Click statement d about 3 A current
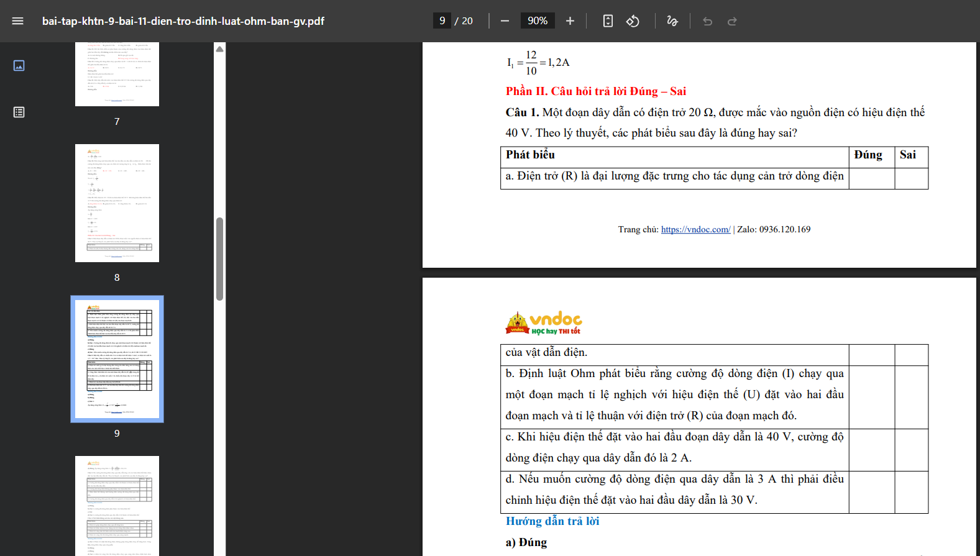Image resolution: width=980 pixels, height=556 pixels. (674, 490)
